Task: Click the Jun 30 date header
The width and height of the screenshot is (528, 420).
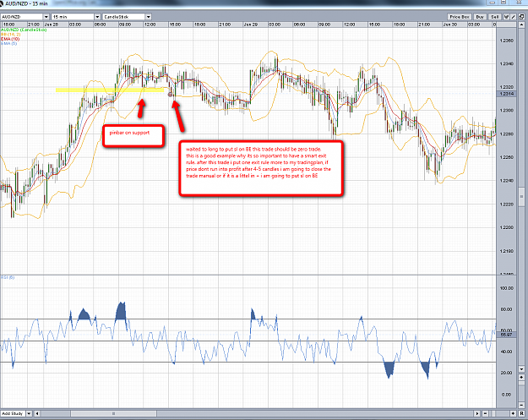Action: pyautogui.click(x=450, y=25)
